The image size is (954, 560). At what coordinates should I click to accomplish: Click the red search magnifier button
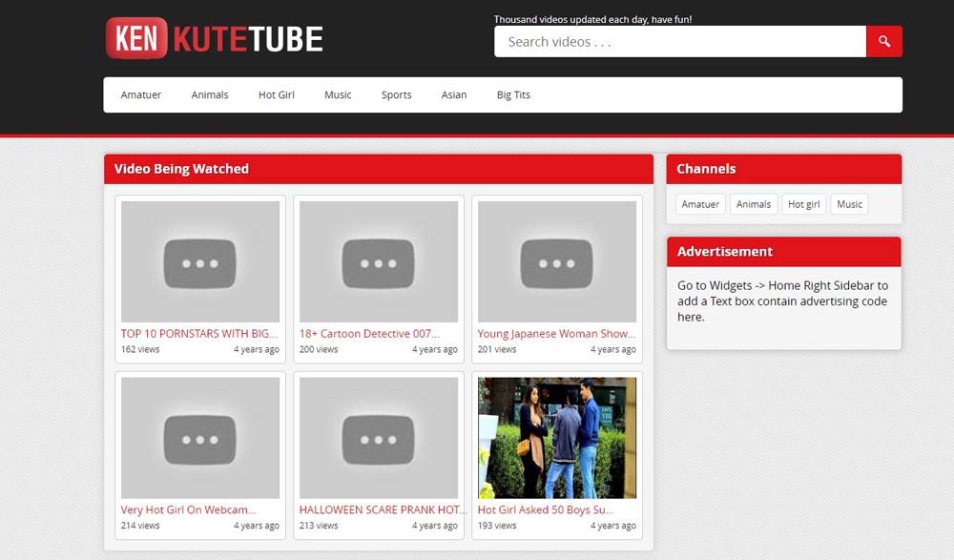pos(884,41)
